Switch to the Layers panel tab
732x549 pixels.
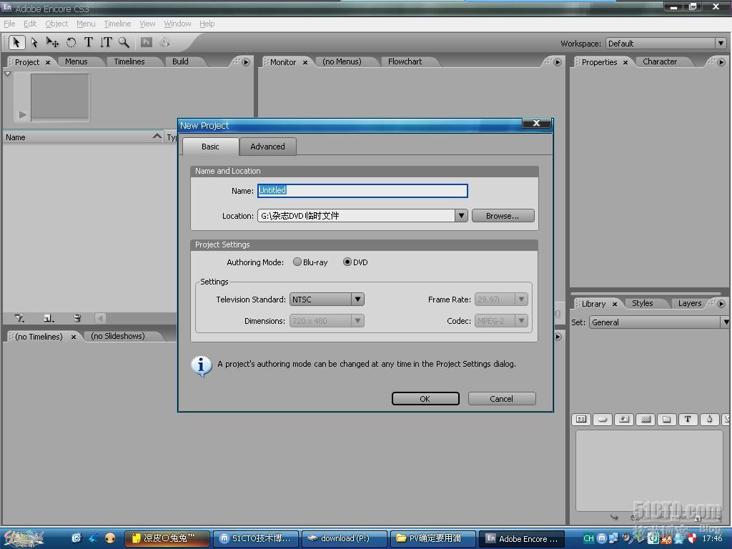pyautogui.click(x=690, y=303)
